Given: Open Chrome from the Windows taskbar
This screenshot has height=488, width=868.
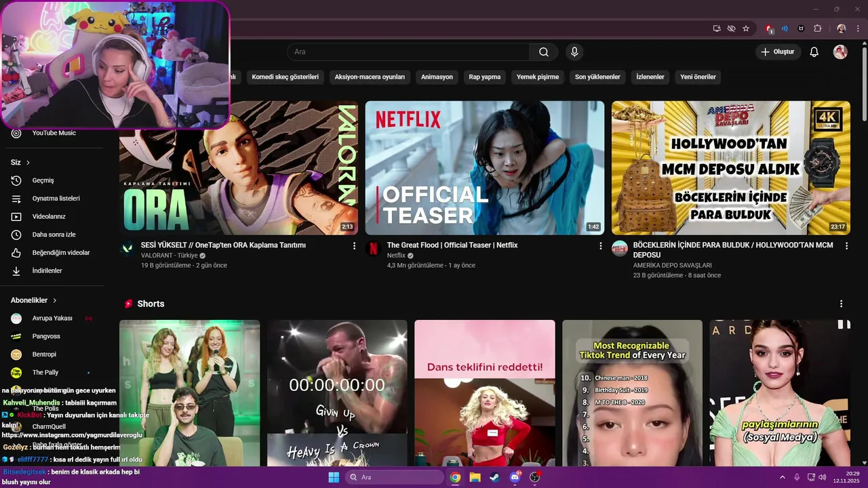Looking at the screenshot, I should (x=455, y=477).
